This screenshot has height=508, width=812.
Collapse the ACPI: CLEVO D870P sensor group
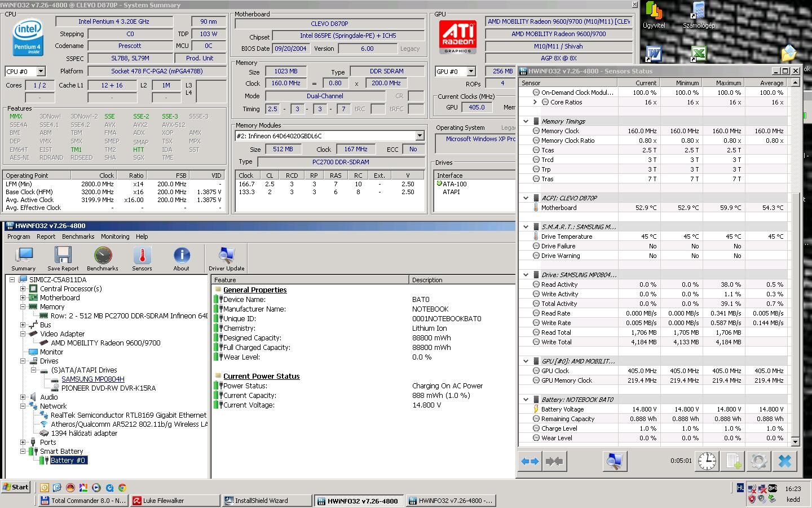526,198
